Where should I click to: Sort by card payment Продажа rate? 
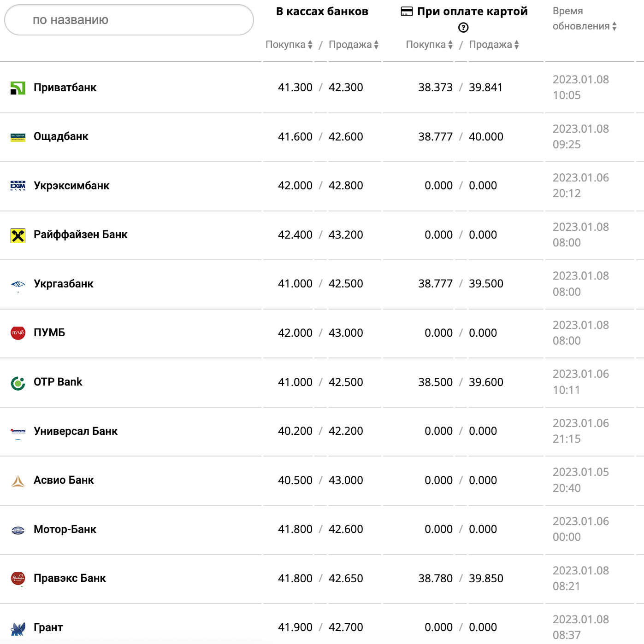494,45
